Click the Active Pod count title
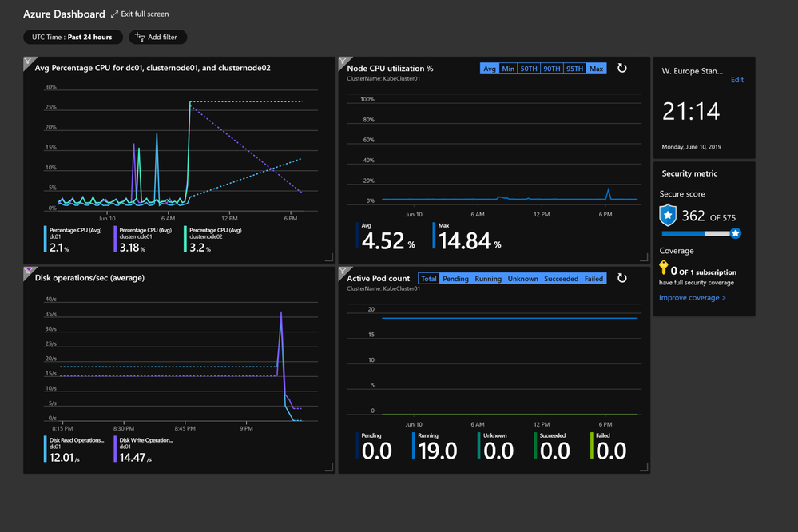Screen dimensions: 798x532 [378, 279]
